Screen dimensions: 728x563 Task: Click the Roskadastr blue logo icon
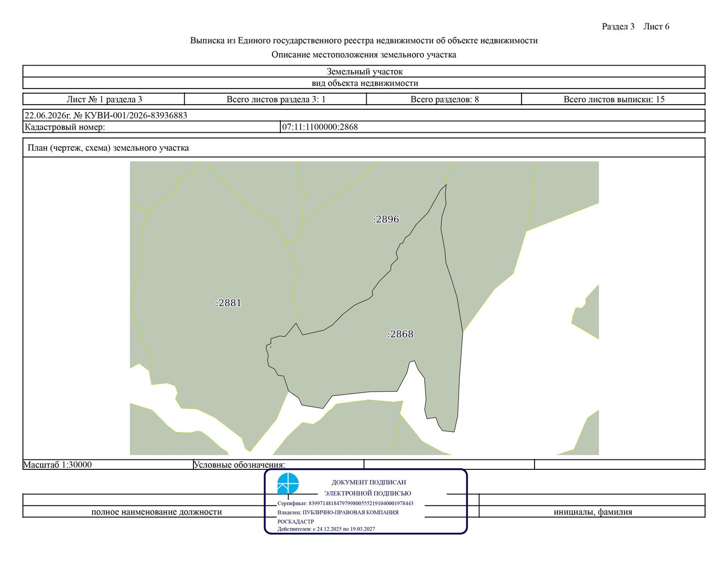click(288, 483)
